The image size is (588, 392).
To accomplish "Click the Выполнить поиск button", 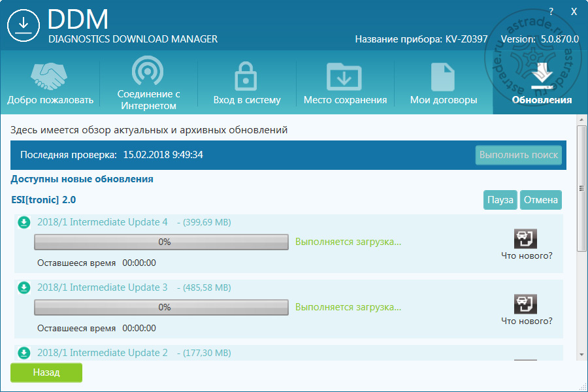I will [x=519, y=155].
